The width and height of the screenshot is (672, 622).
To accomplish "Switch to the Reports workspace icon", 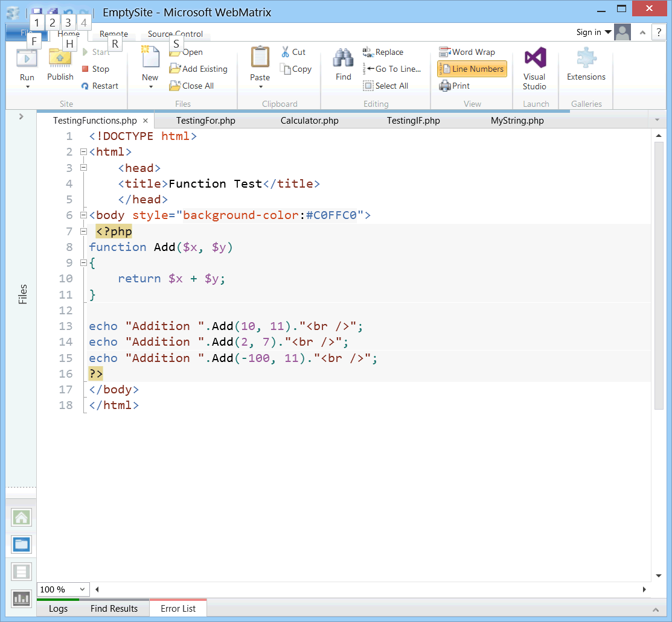I will click(21, 598).
